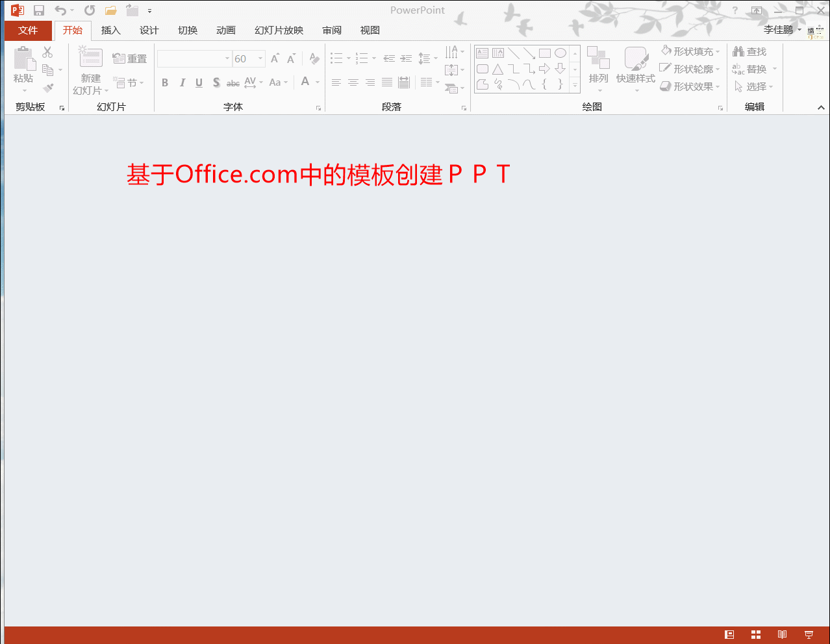Click the Clear Formatting eraser icon
The image size is (830, 644).
(x=314, y=58)
